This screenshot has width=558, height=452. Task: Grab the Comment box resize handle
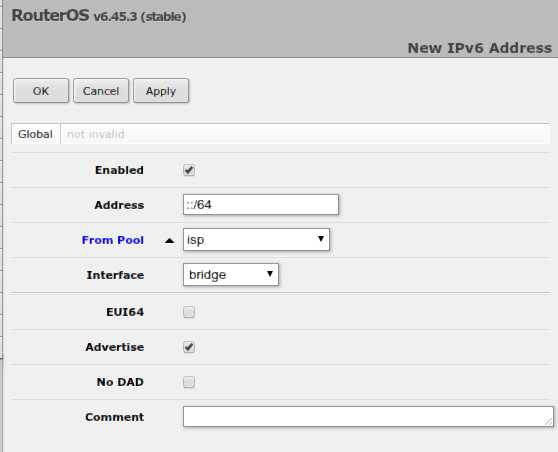[549, 422]
